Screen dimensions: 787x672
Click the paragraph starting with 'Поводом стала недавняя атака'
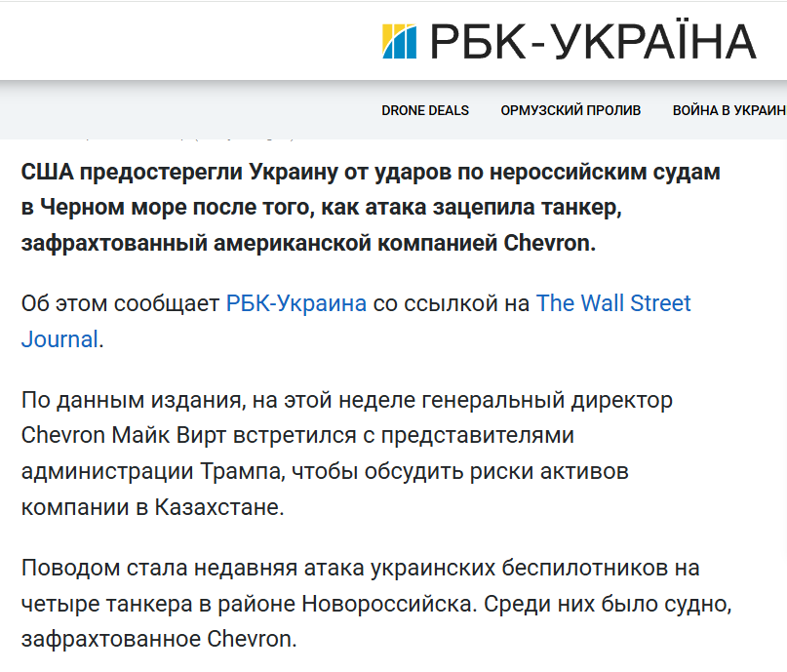coord(376,604)
